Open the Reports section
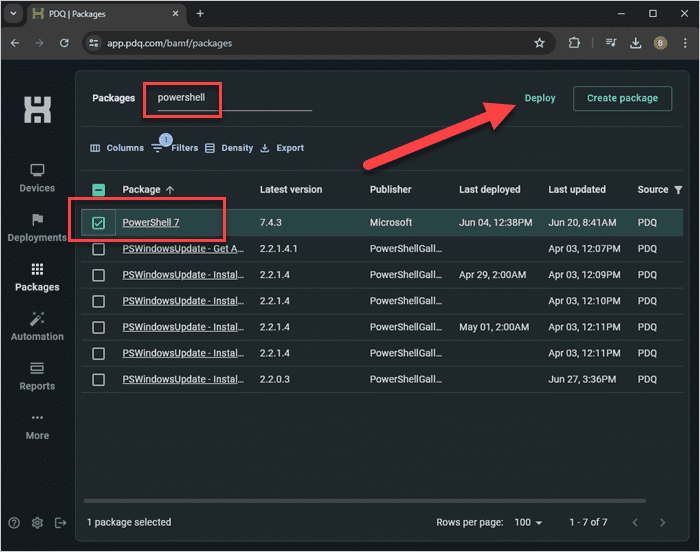 [x=37, y=376]
